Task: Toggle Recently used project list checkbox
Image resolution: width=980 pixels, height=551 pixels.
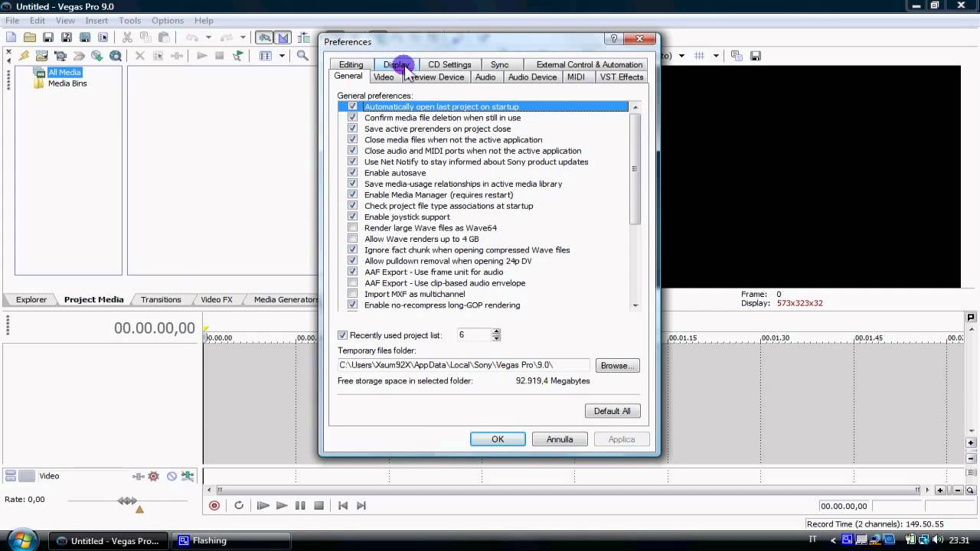Action: point(343,335)
